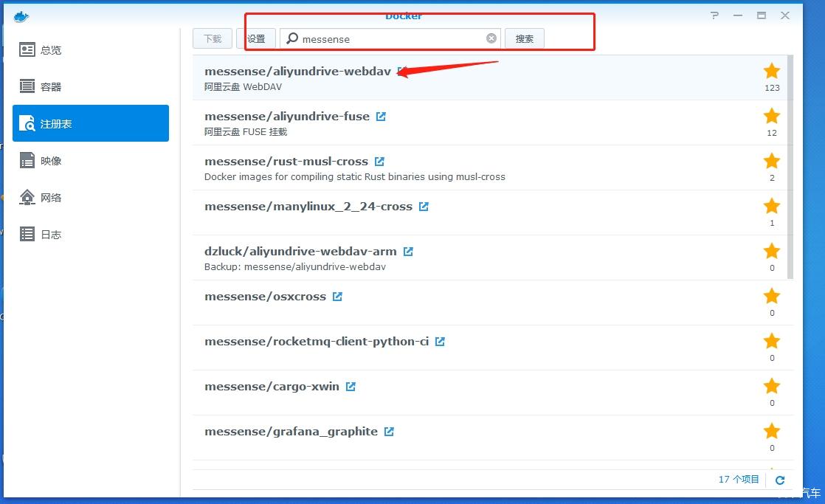This screenshot has height=504, width=825.
Task: Open external link for messense/osxcross
Action: click(337, 297)
